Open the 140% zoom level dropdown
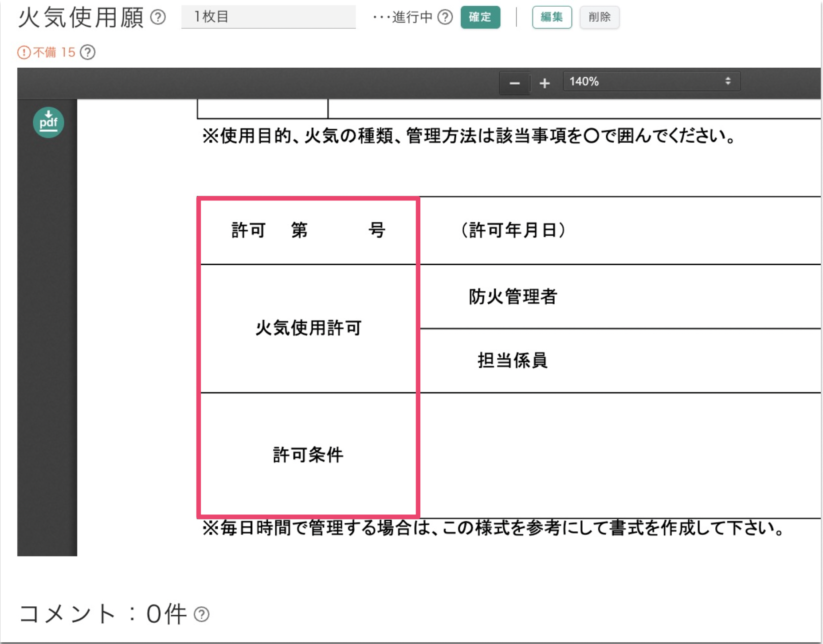Screen dimensions: 823x644 pos(651,82)
